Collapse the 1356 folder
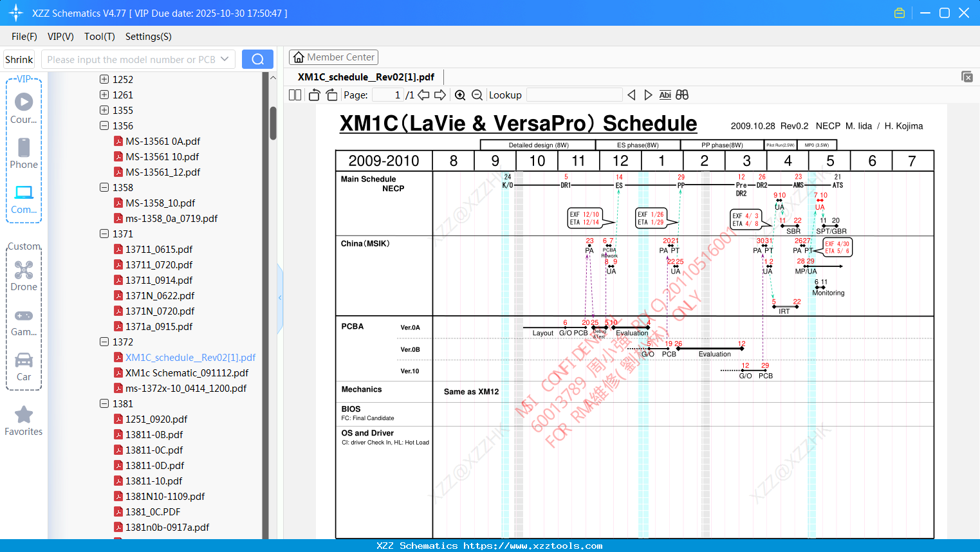 click(x=104, y=125)
